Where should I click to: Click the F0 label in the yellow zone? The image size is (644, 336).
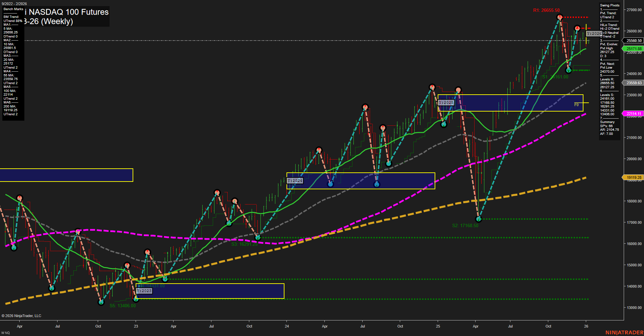point(576,105)
